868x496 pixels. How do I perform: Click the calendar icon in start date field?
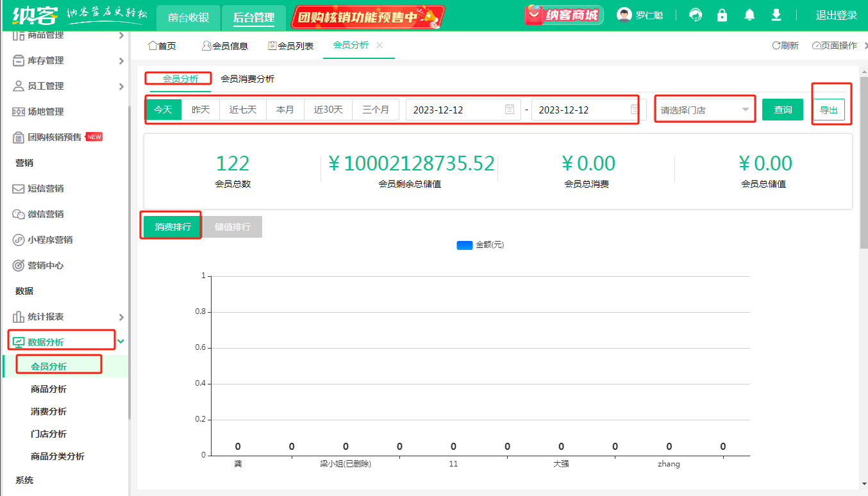pyautogui.click(x=510, y=110)
